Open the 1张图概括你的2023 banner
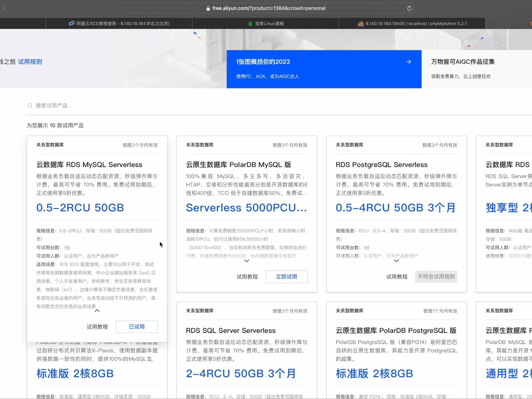This screenshot has width=532, height=399. [x=324, y=69]
